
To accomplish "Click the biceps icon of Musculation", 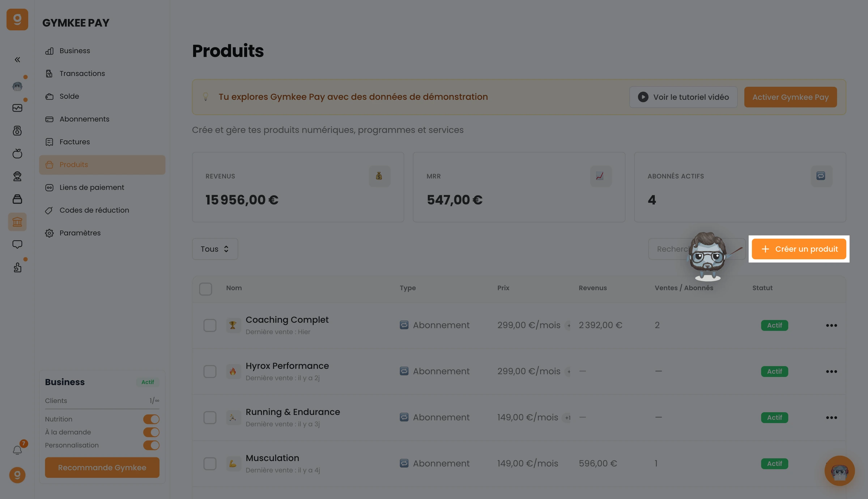I will (233, 464).
